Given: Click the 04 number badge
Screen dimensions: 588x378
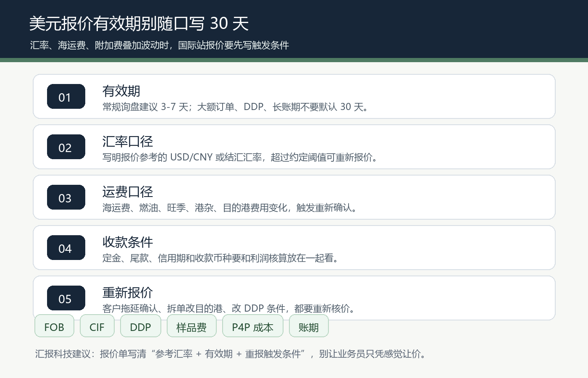Looking at the screenshot, I should point(66,248).
